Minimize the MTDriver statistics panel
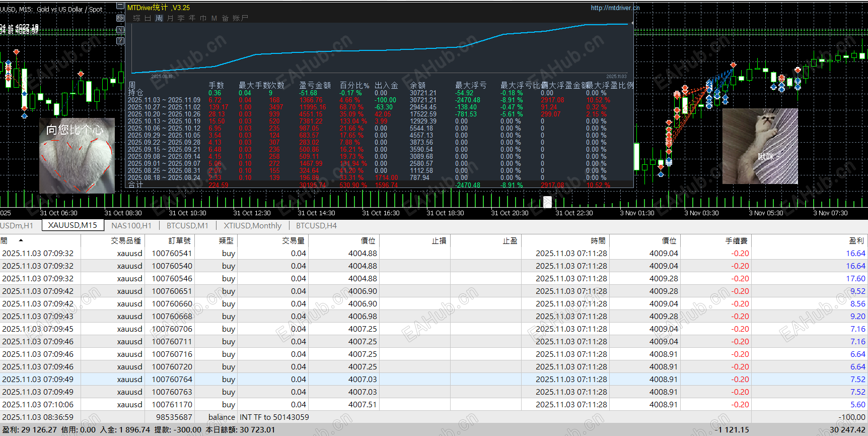 (120, 7)
